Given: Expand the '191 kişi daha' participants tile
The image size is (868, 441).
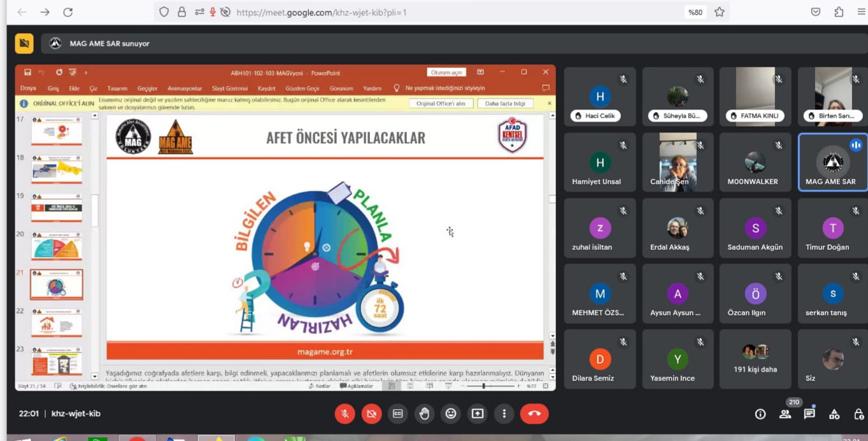Looking at the screenshot, I should point(755,359).
